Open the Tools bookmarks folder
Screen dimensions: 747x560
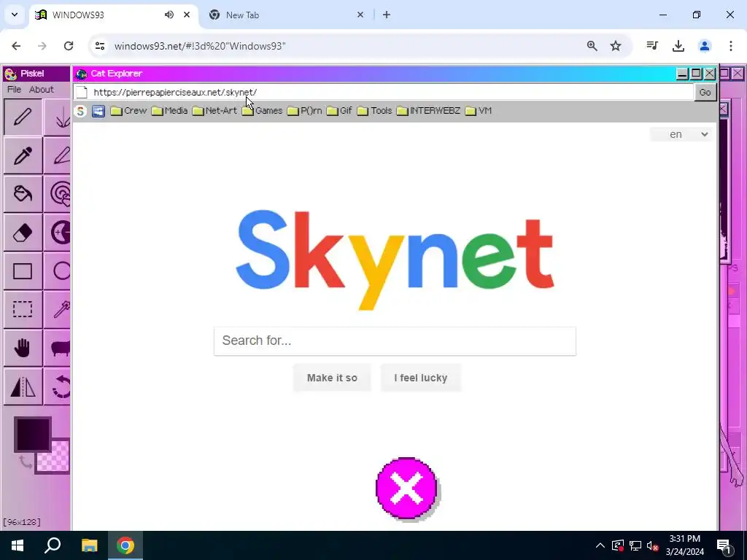click(374, 111)
